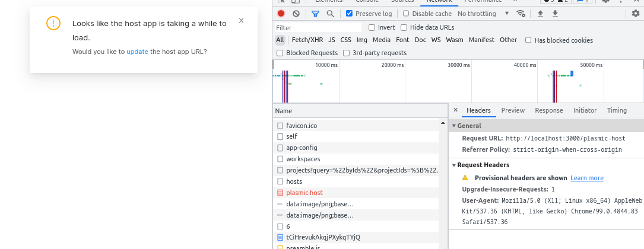Image resolution: width=644 pixels, height=249 pixels.
Task: Open Network settings gear icon
Action: tap(636, 14)
